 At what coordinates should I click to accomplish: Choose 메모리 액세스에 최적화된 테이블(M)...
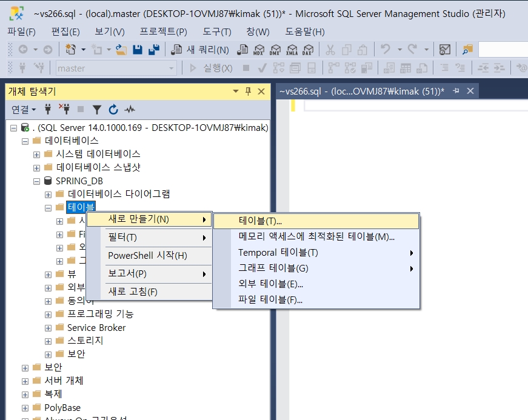(316, 236)
